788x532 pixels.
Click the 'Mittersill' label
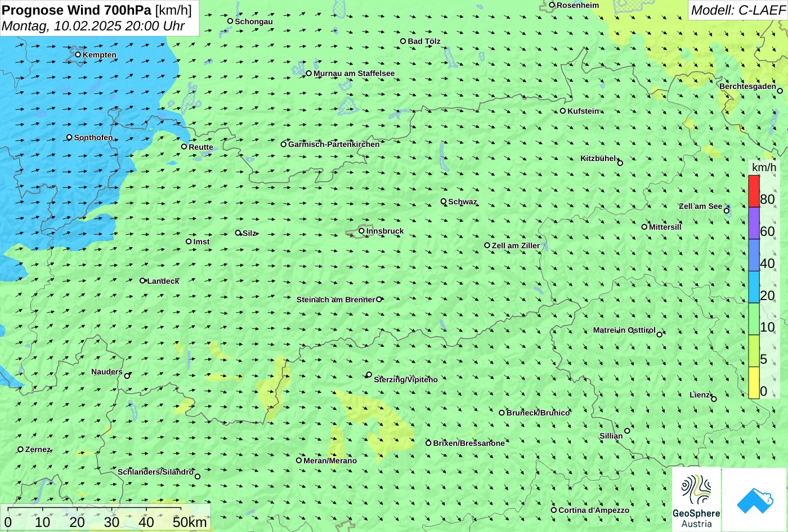[665, 227]
